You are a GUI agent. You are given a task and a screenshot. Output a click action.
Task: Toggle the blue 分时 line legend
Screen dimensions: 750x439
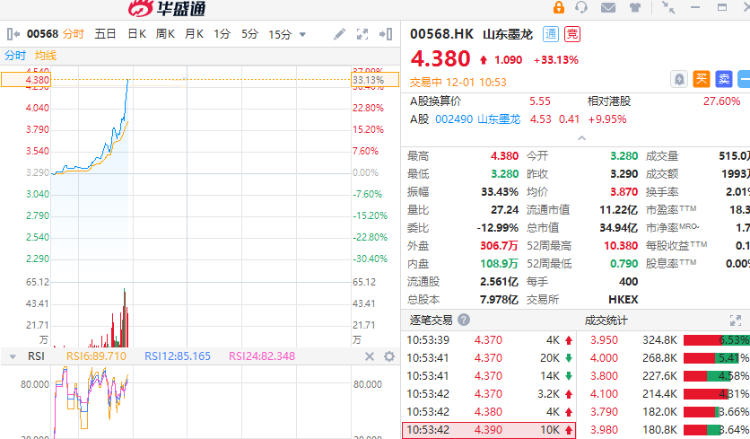pyautogui.click(x=15, y=55)
